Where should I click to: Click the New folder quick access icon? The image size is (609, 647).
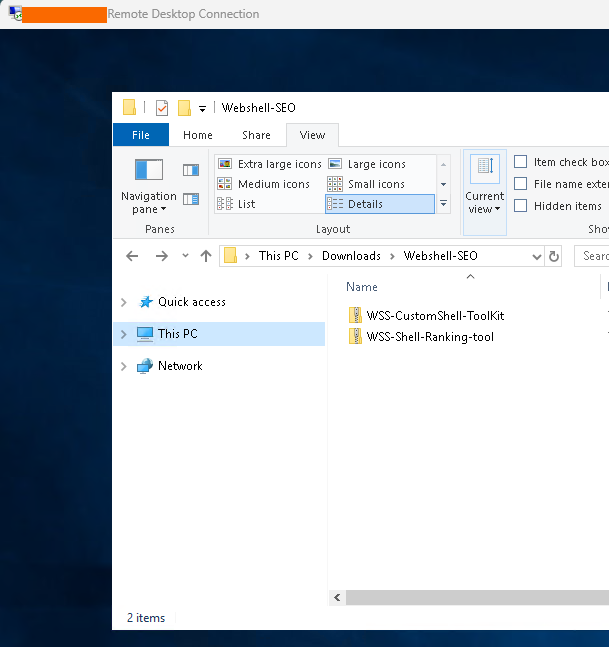click(184, 108)
